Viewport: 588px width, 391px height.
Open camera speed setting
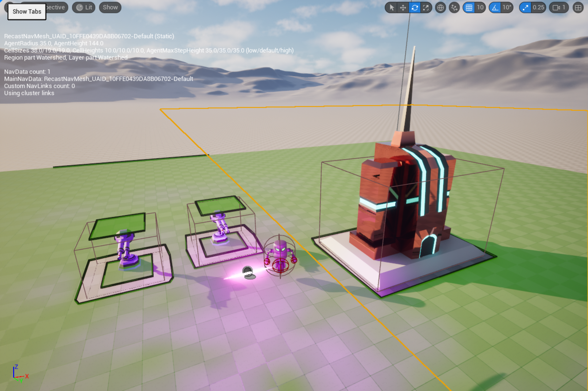(x=559, y=8)
